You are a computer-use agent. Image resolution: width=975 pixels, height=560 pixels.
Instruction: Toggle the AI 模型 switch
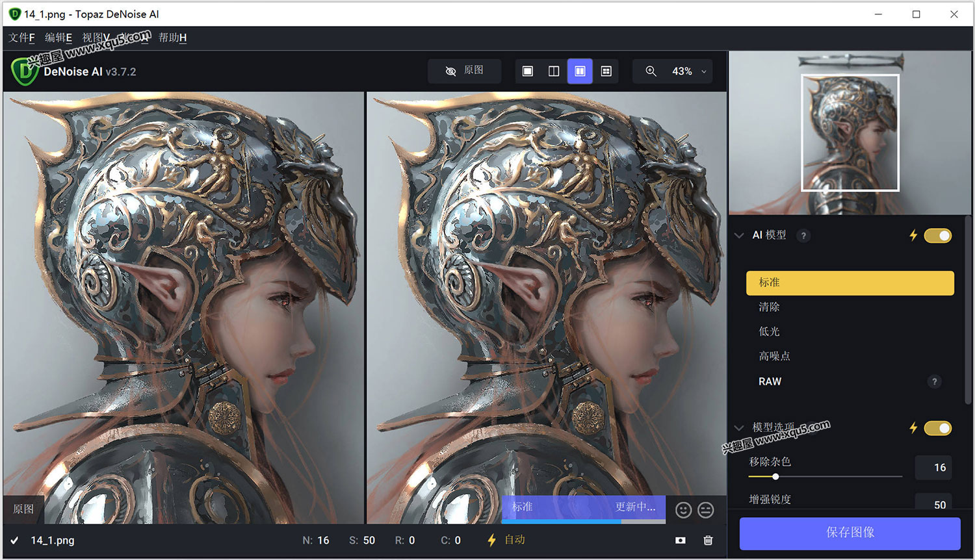(x=938, y=235)
